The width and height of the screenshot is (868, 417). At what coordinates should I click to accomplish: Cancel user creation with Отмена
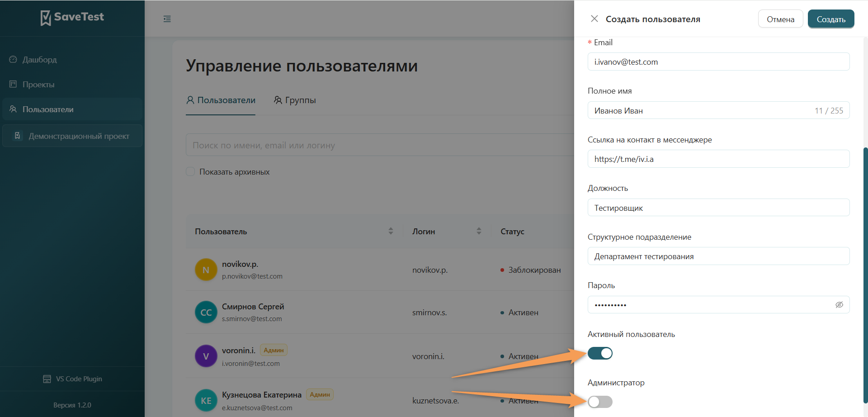tap(780, 19)
